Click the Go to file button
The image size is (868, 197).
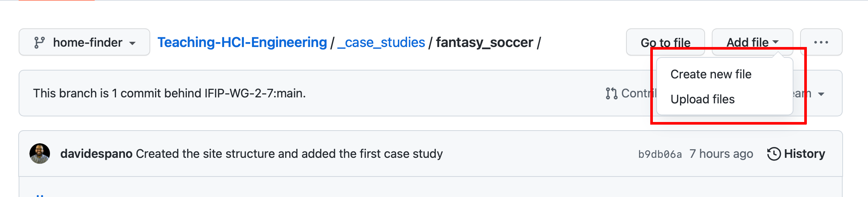click(665, 42)
